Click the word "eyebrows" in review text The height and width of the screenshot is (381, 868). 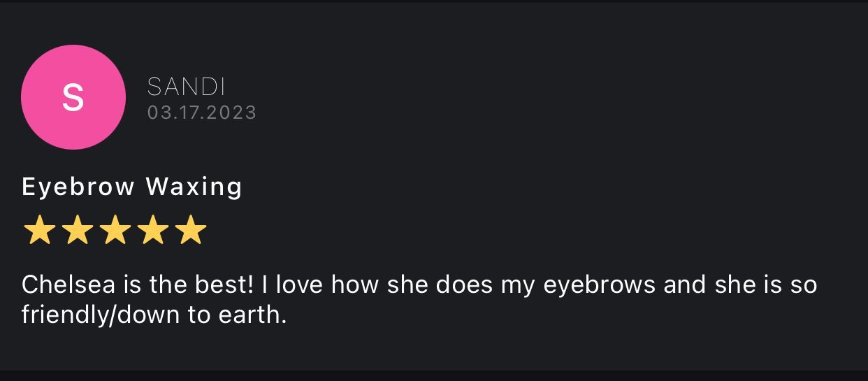click(x=589, y=286)
